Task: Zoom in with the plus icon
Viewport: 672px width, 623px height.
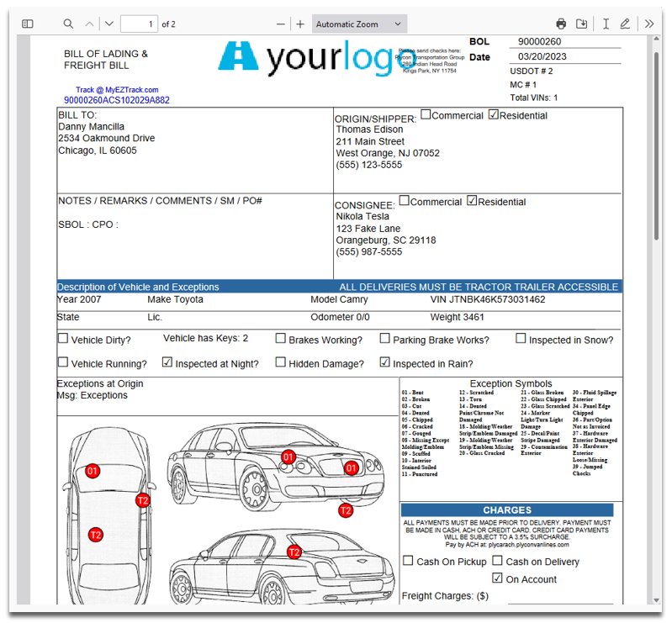Action: pos(300,24)
